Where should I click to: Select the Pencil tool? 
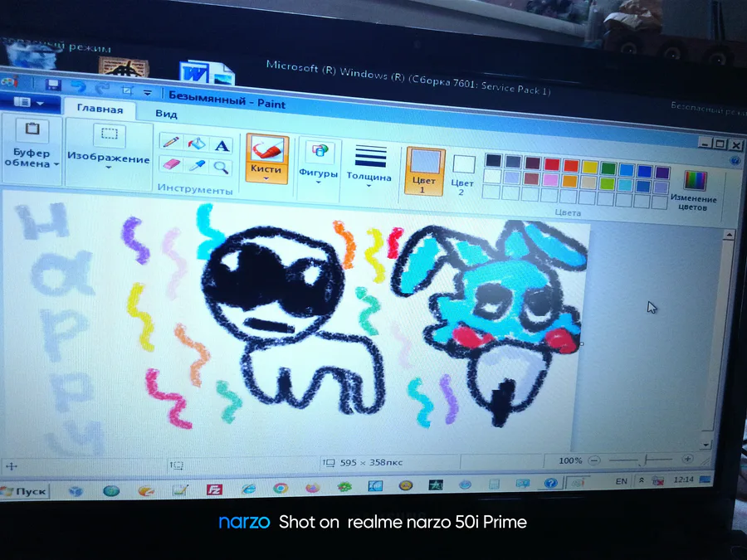click(x=170, y=142)
